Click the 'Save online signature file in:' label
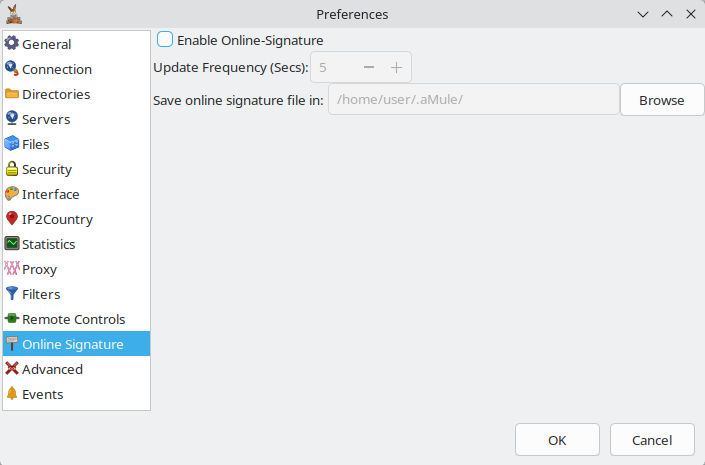Viewport: 705px width, 465px height. [238, 100]
